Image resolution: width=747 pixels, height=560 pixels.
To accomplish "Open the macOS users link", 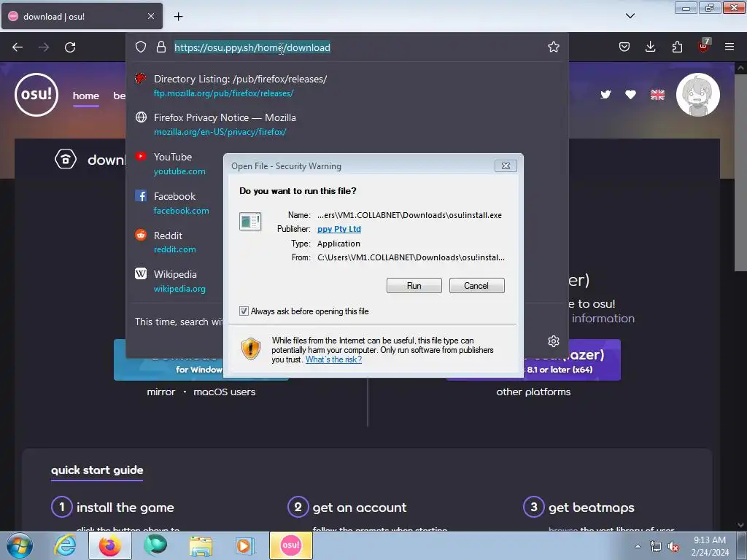I will pyautogui.click(x=225, y=392).
